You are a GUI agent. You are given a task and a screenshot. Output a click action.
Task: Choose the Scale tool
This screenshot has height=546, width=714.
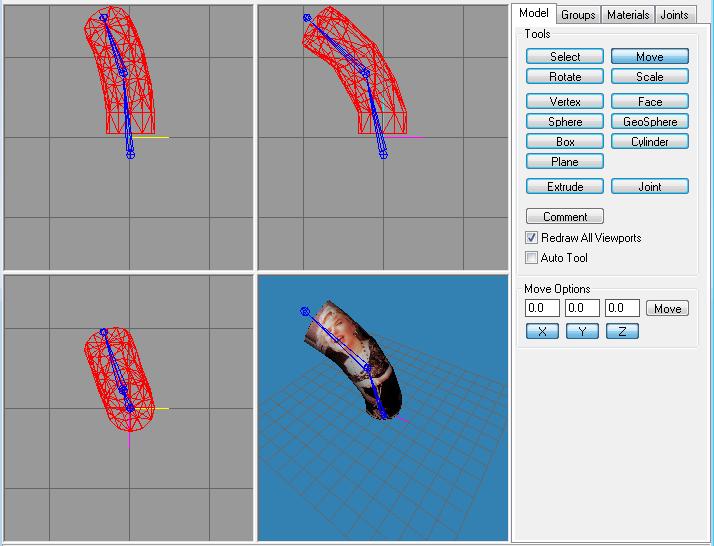(649, 77)
